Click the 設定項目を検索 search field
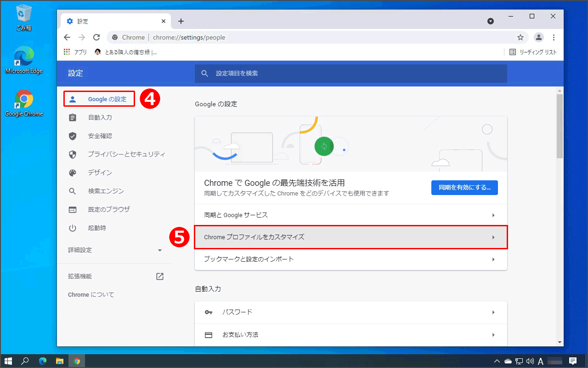Screen dimensions: 588x368 point(351,74)
